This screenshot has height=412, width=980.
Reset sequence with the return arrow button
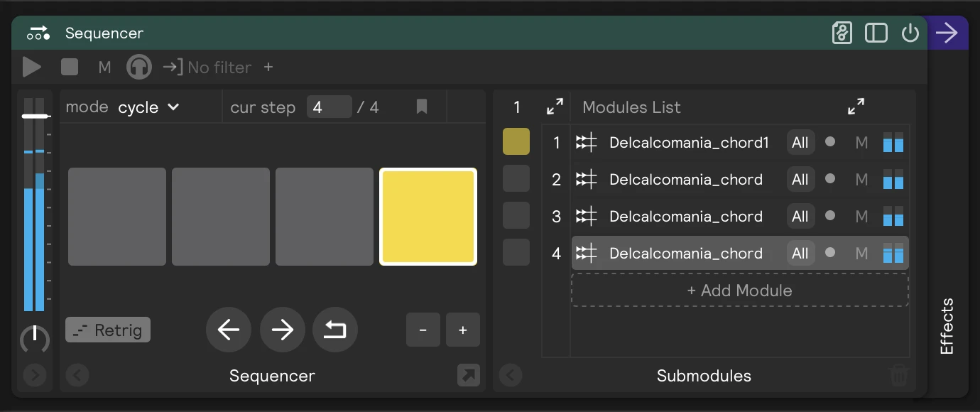click(335, 330)
